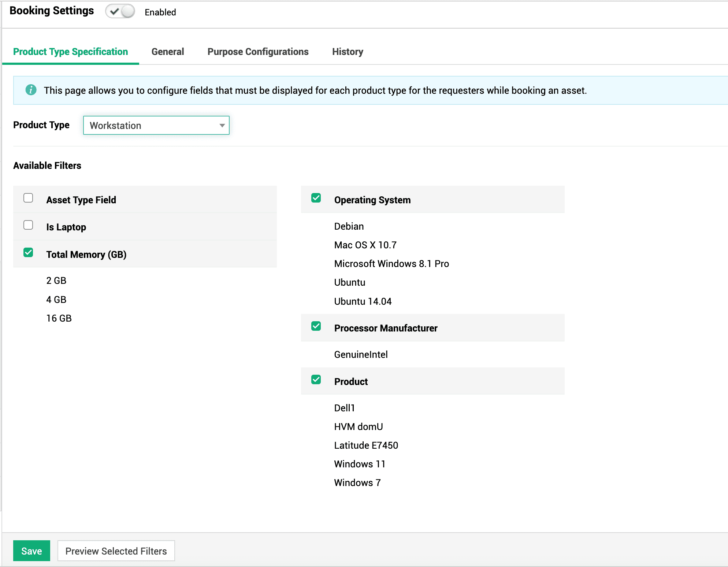This screenshot has width=728, height=567.
Task: Click the 16 GB memory value
Action: coord(59,318)
